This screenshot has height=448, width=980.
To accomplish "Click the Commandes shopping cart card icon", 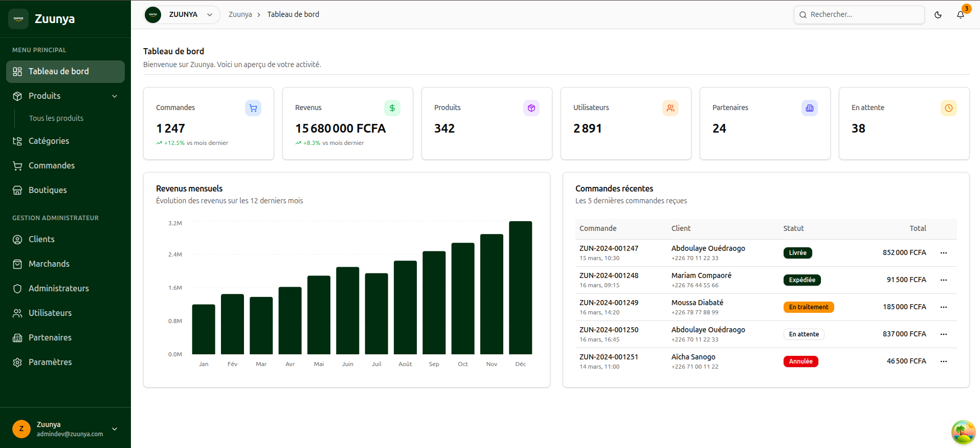I will pyautogui.click(x=253, y=108).
